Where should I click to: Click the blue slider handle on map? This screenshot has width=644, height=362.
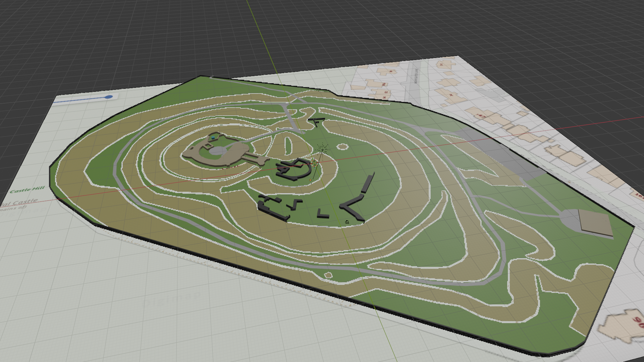pos(108,97)
